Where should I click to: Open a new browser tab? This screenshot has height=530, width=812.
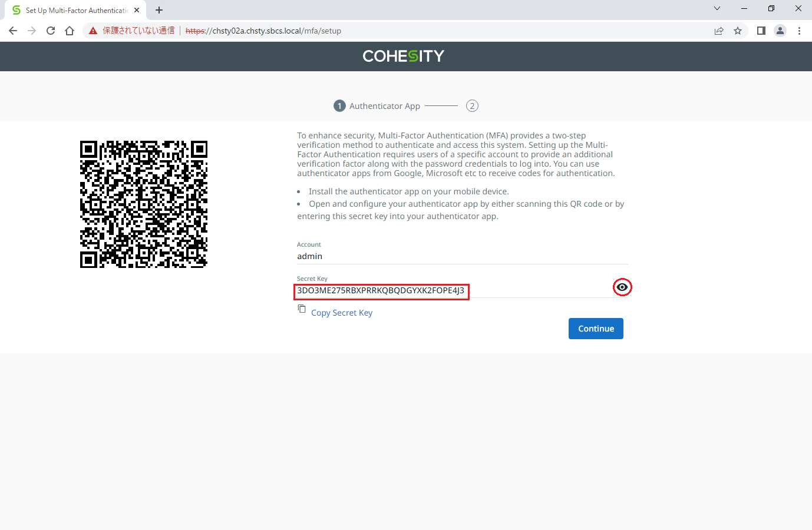(159, 10)
